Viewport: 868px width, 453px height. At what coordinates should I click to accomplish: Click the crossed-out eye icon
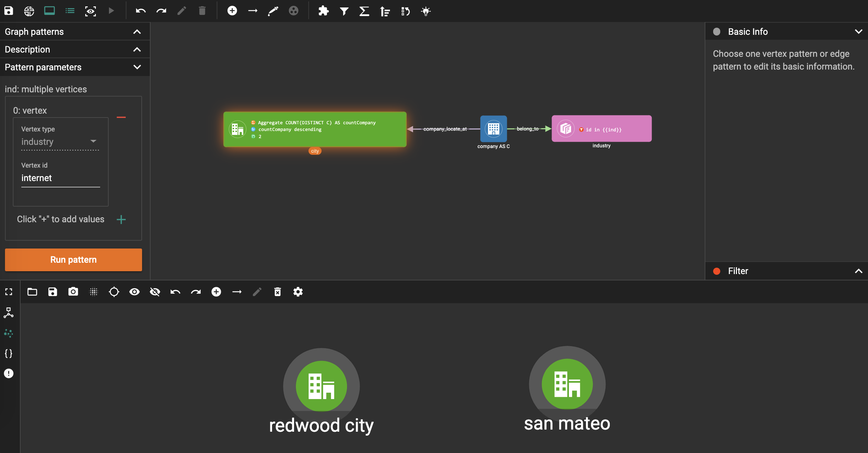(x=155, y=292)
